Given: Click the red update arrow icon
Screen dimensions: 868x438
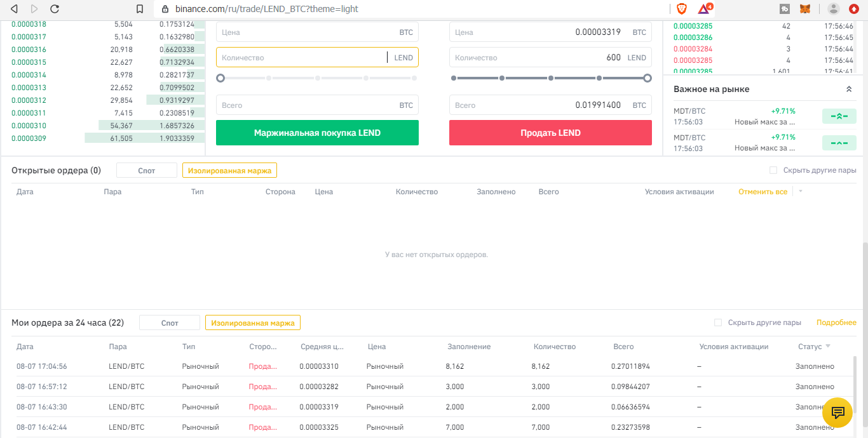Looking at the screenshot, I should [x=854, y=9].
